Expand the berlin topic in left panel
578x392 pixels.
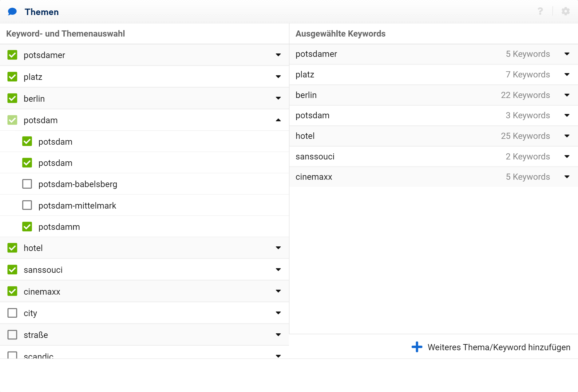(278, 98)
